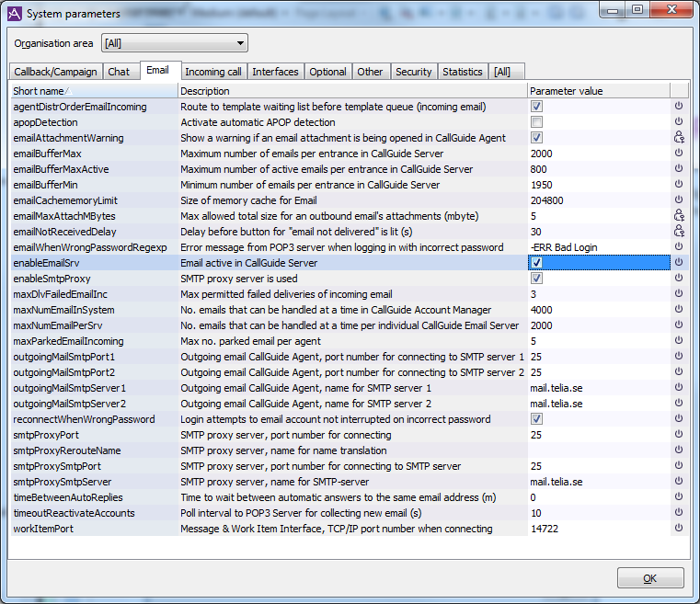Select the smtpProxyRerouteName value field

598,450
